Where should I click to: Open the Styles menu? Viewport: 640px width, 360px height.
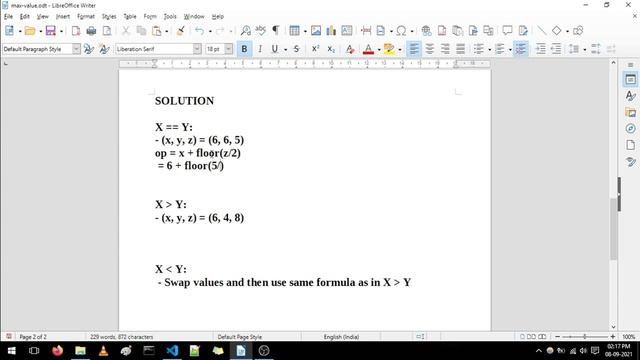click(x=109, y=16)
